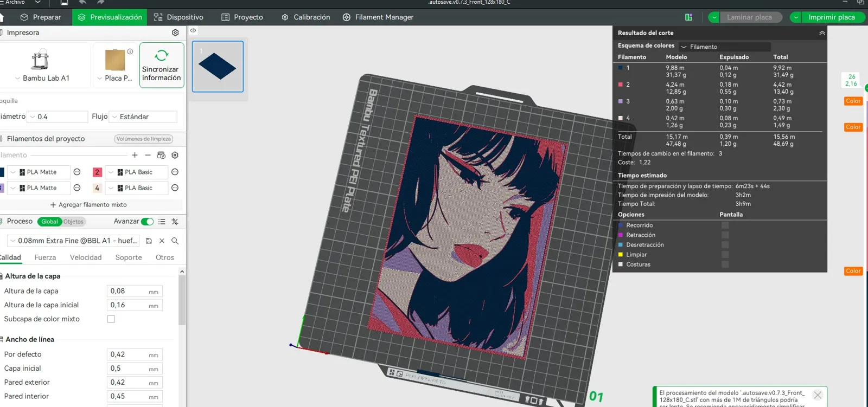The image size is (868, 407).
Task: Select the plate 1 thumbnail
Action: pyautogui.click(x=218, y=67)
